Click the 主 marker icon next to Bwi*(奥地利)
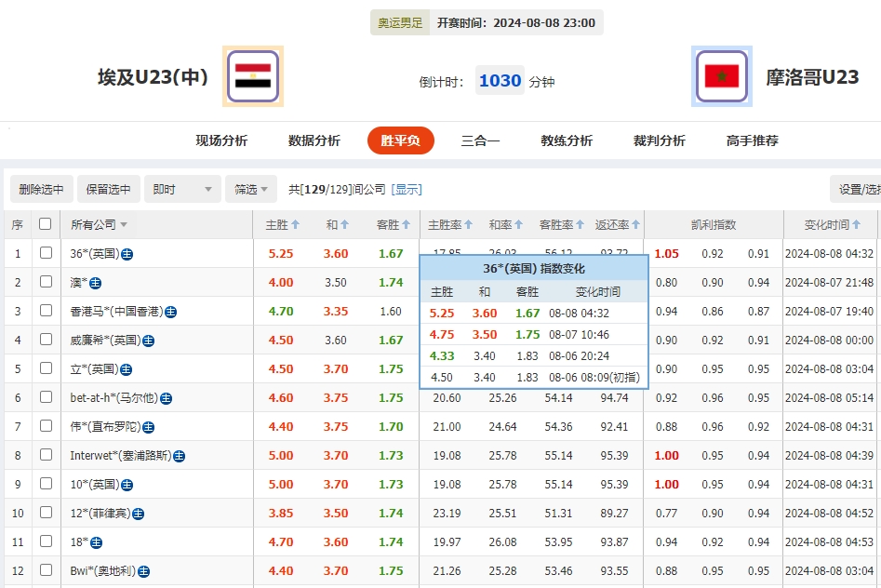 click(145, 571)
